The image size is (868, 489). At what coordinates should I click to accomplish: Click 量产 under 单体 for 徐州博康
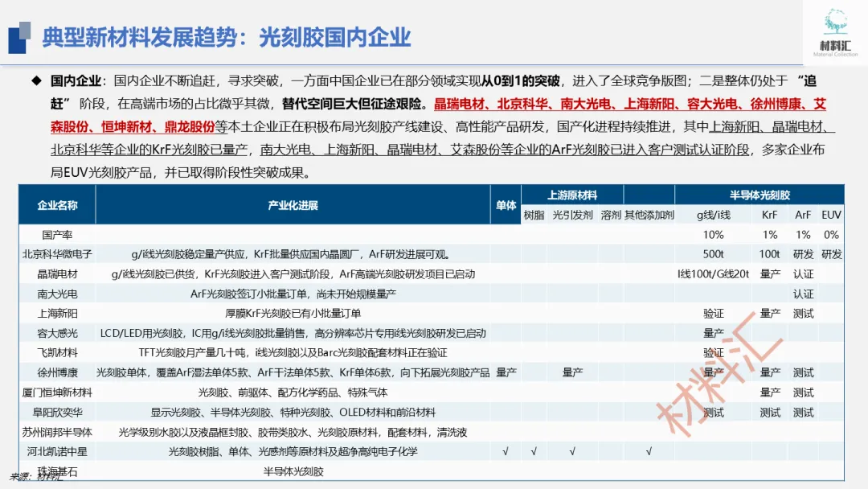pos(506,372)
